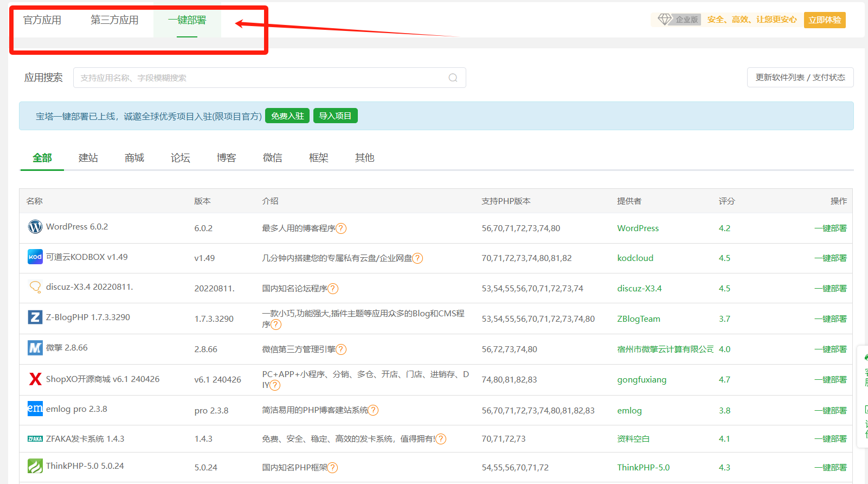Viewport: 868px width, 484px height.
Task: Open help icon beside KODBOX description
Action: click(x=417, y=258)
